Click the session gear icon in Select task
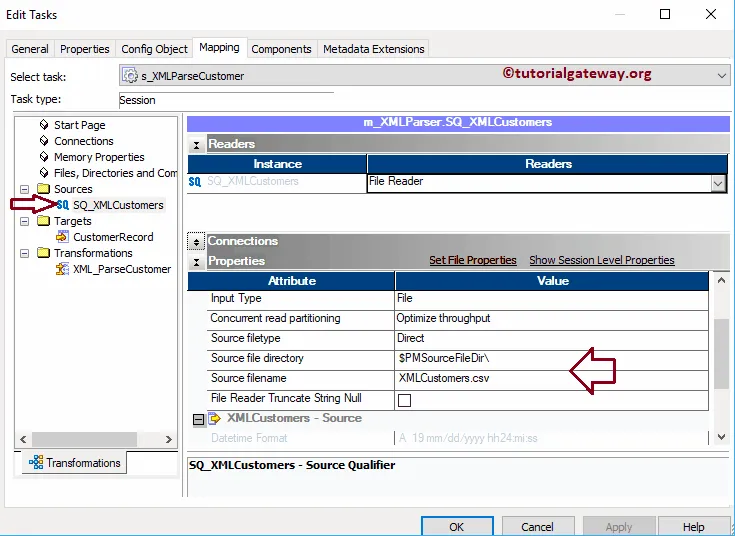Screen dimensions: 735x536 (129, 75)
